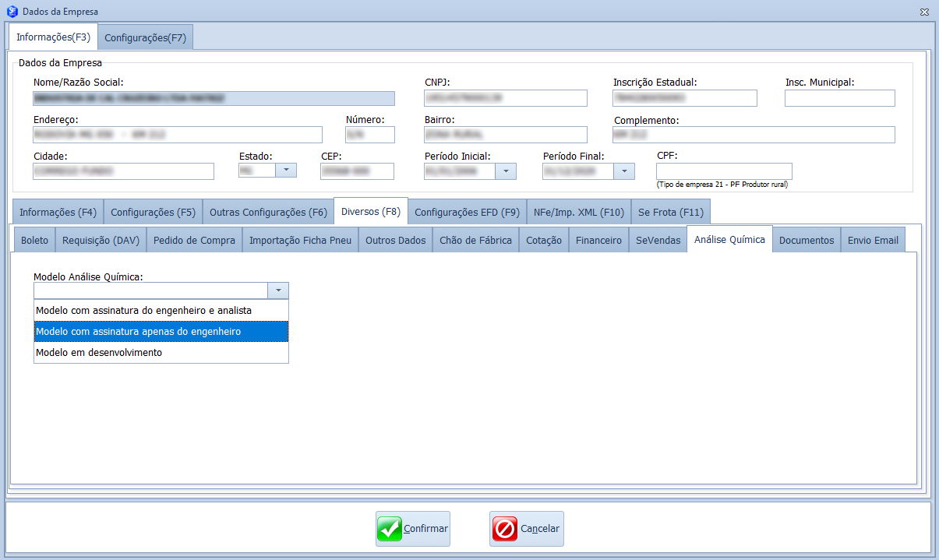Switch to the Configurações(F7) top tab
The height and width of the screenshot is (560, 939).
tap(146, 37)
